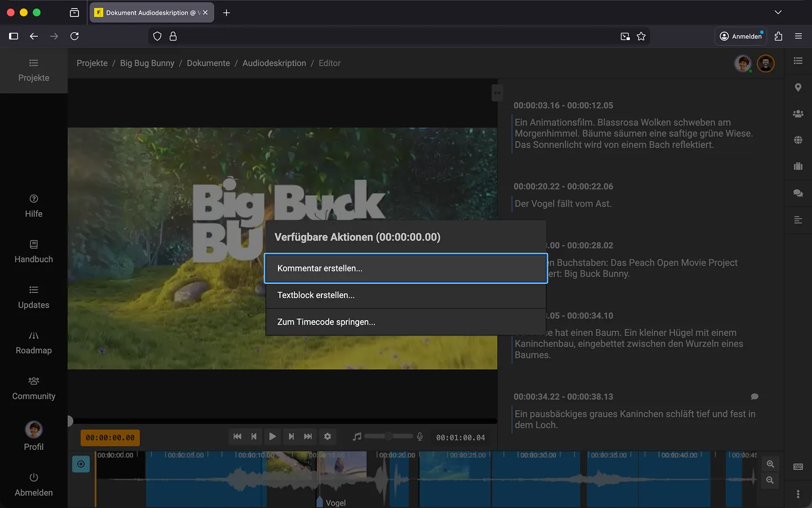Play the video
812x508 pixels.
tap(272, 436)
